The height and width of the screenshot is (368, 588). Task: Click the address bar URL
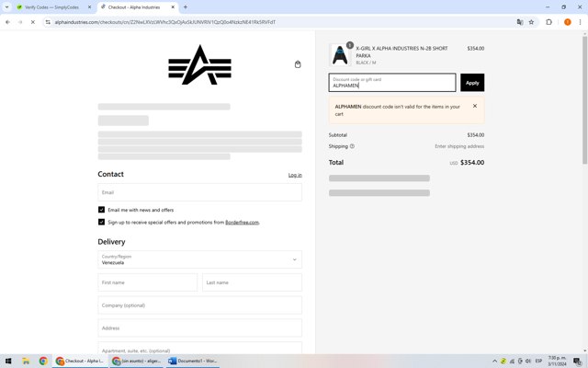point(165,22)
